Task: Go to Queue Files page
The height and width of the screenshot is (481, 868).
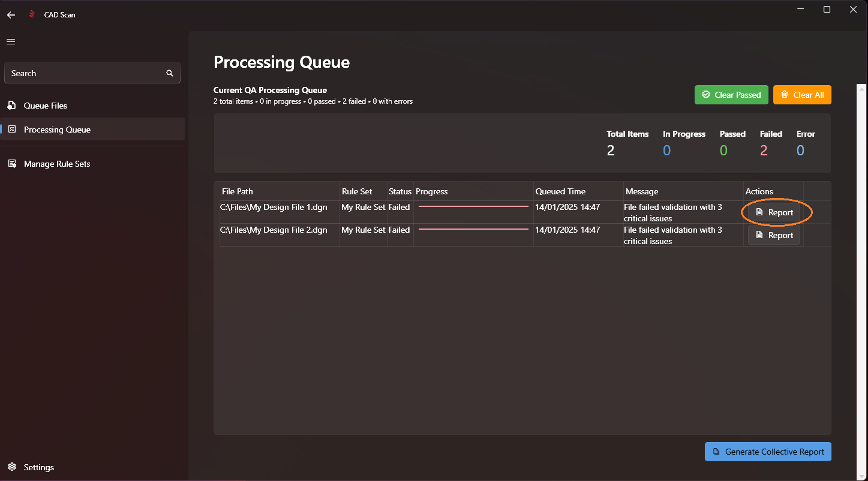Action: coord(46,106)
